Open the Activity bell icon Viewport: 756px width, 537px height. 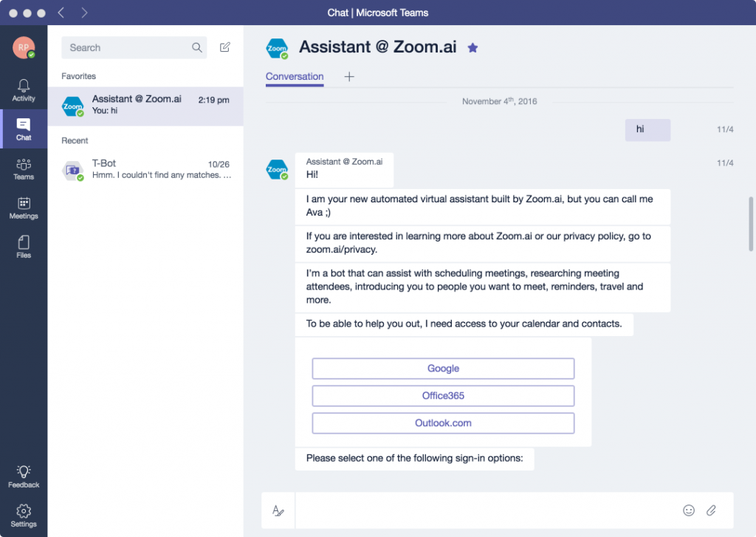tap(24, 89)
